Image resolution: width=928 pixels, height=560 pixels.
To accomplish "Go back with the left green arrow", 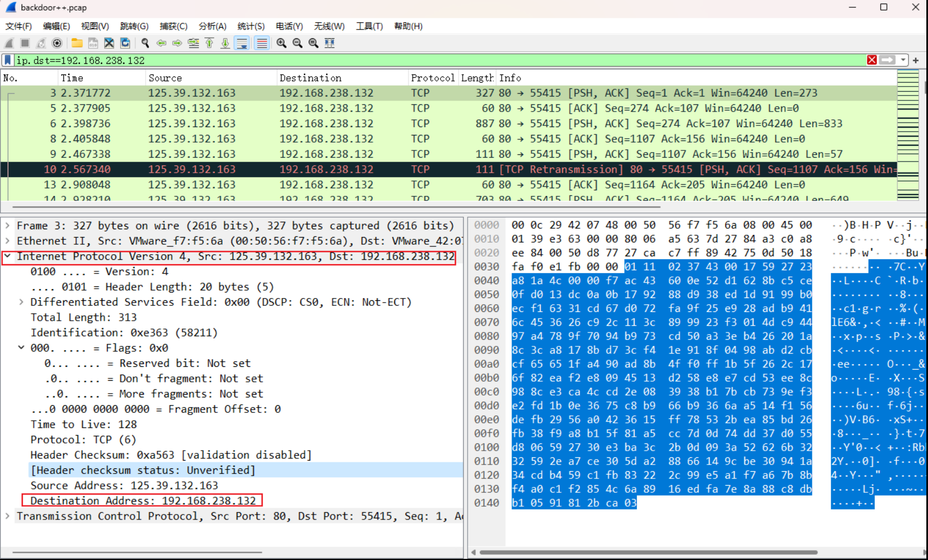I will tap(162, 43).
